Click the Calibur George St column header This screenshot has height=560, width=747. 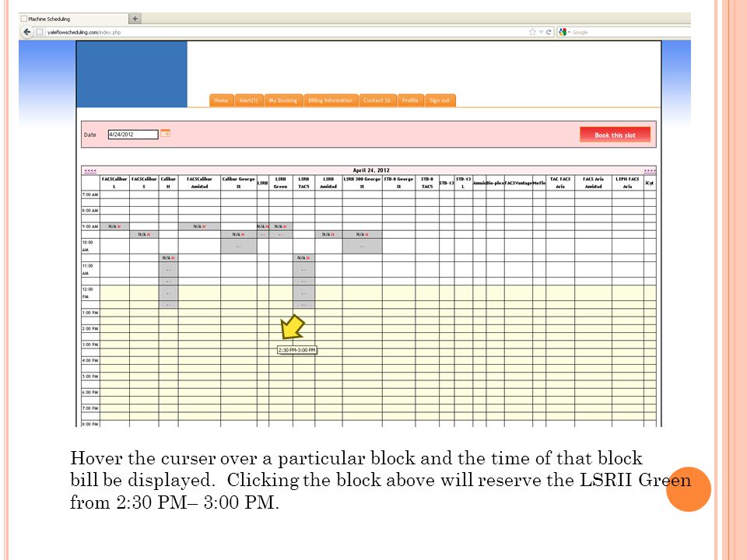point(239,183)
